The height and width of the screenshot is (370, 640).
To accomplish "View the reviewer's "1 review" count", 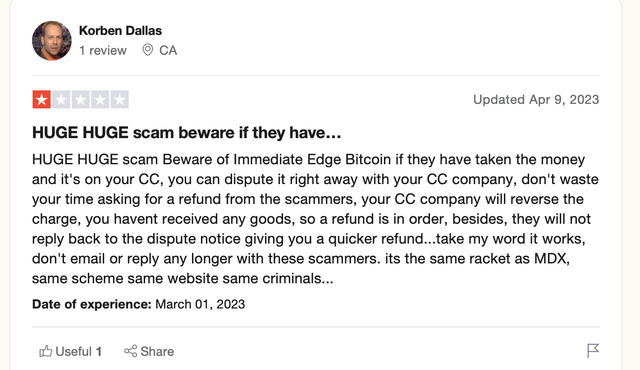I will click(103, 51).
